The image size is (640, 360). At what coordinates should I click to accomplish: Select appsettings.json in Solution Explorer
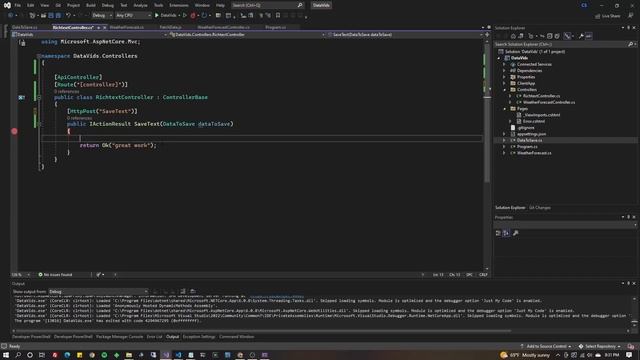tap(531, 134)
